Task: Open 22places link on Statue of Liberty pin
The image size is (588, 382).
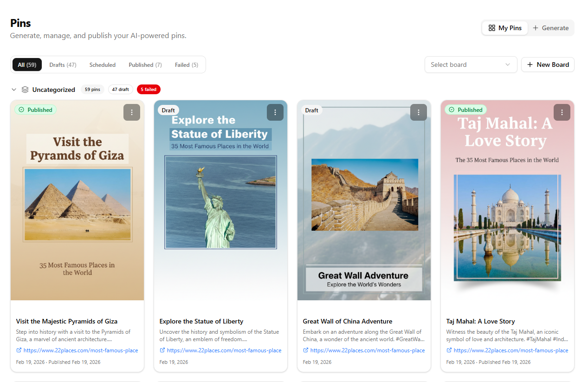Action: (224, 350)
